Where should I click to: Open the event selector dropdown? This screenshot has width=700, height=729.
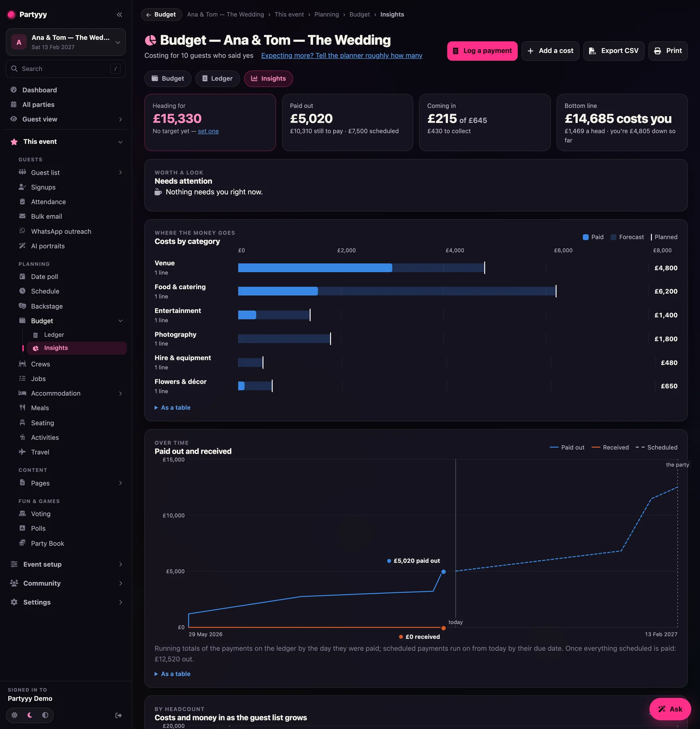click(66, 42)
